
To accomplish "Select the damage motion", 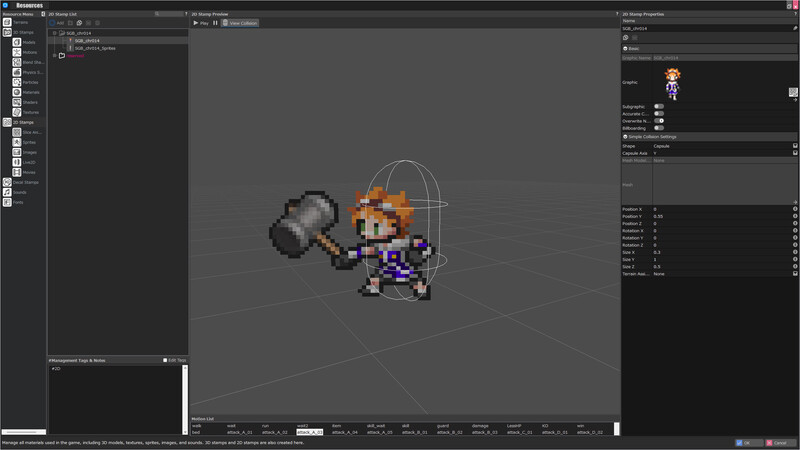I will pyautogui.click(x=480, y=426).
